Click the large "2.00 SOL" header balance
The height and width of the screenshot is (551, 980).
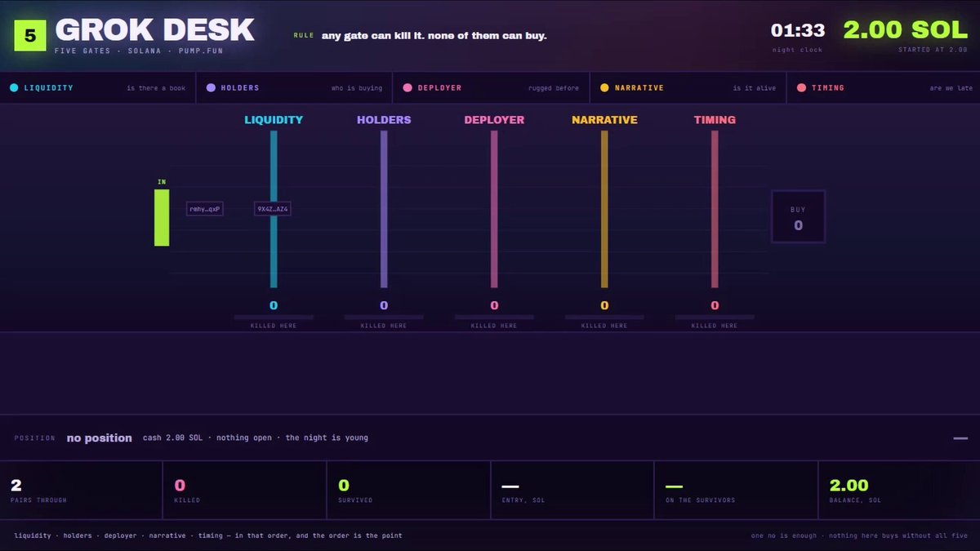[905, 30]
